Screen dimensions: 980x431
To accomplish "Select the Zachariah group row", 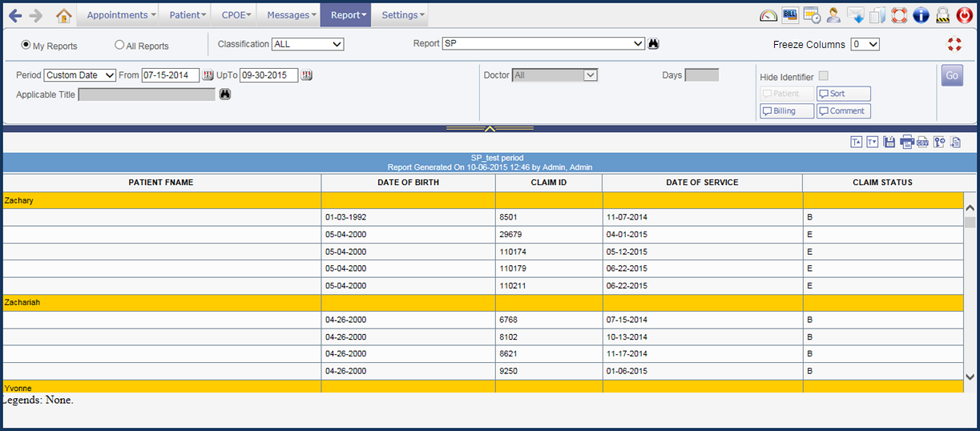I will click(482, 303).
